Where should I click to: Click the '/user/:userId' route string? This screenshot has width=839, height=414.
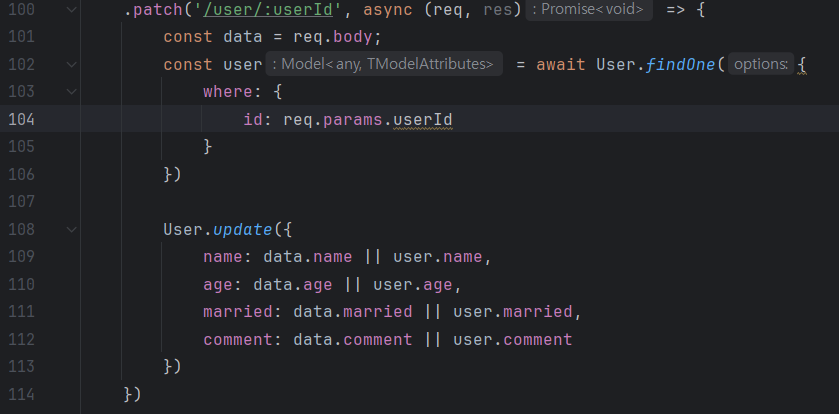pos(268,10)
